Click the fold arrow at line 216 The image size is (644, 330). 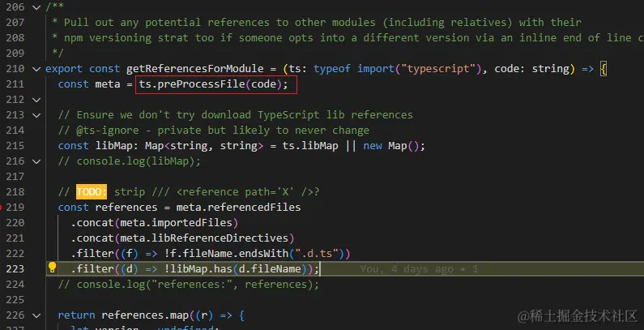pyautogui.click(x=36, y=161)
